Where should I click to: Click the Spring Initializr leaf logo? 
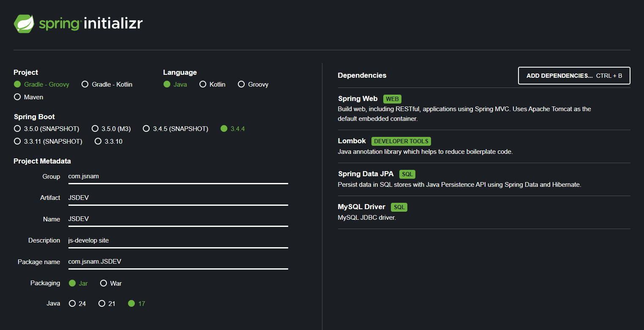24,24
